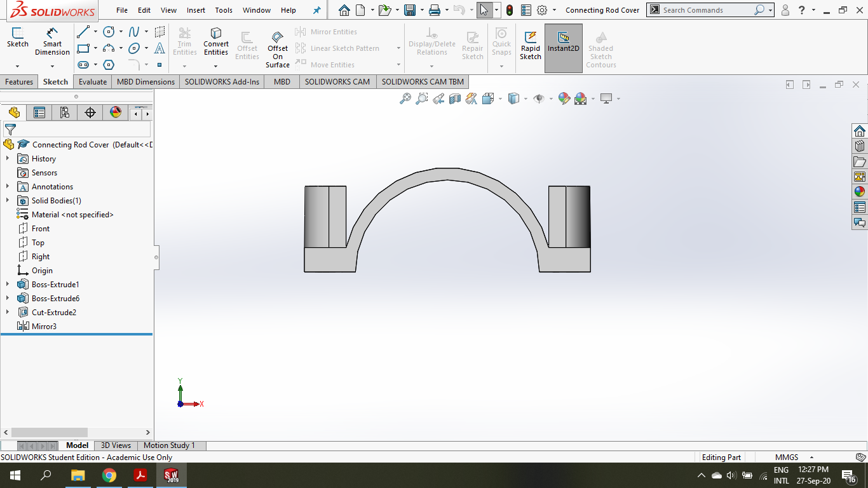Image resolution: width=868 pixels, height=488 pixels.
Task: Open the Tools menu
Action: tap(223, 10)
